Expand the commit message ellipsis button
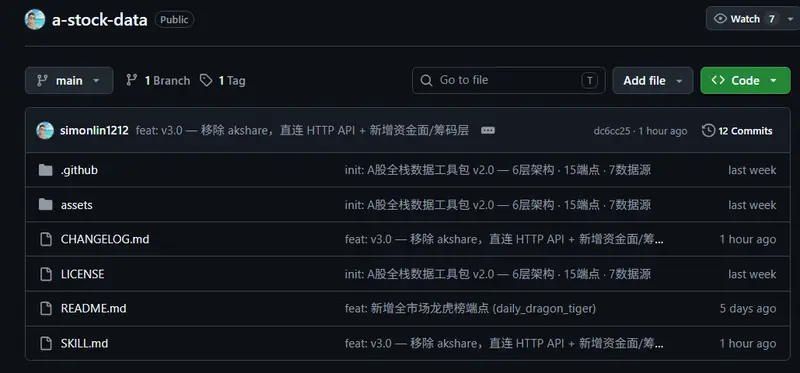 click(488, 131)
